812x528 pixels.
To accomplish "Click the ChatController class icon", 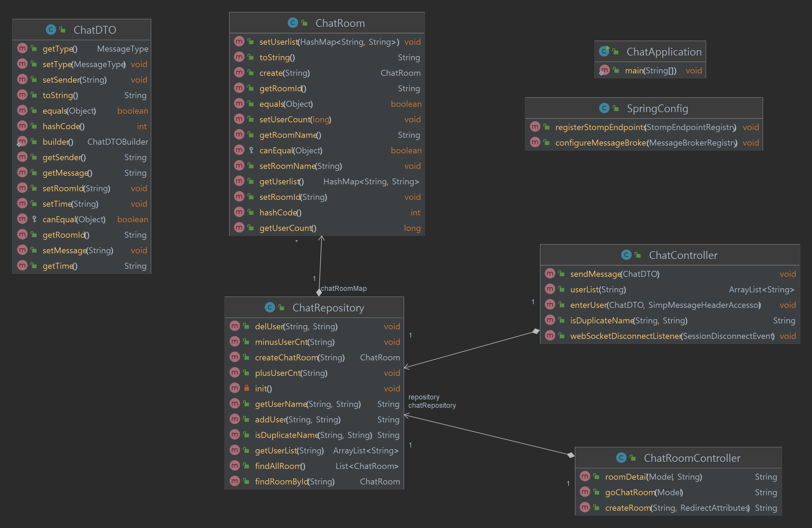I will tap(626, 255).
